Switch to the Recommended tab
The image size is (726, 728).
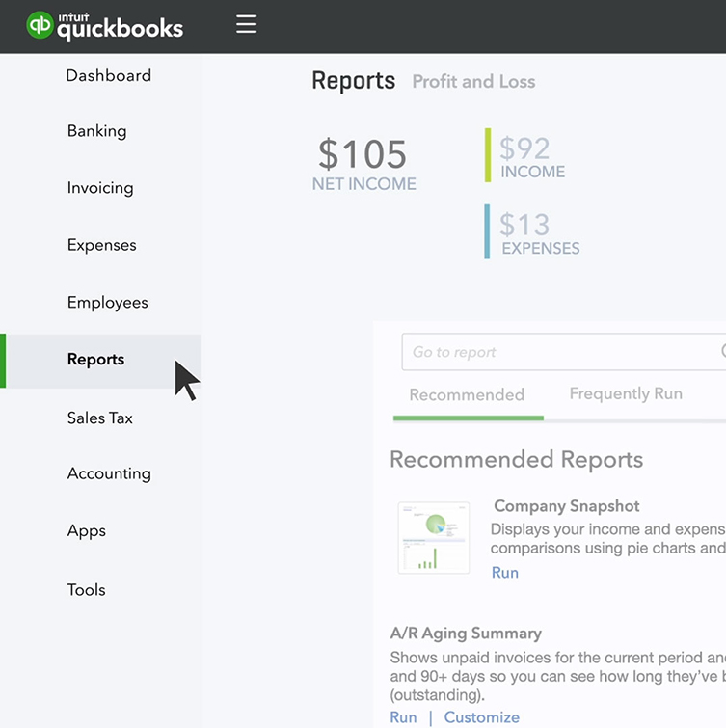pos(467,394)
